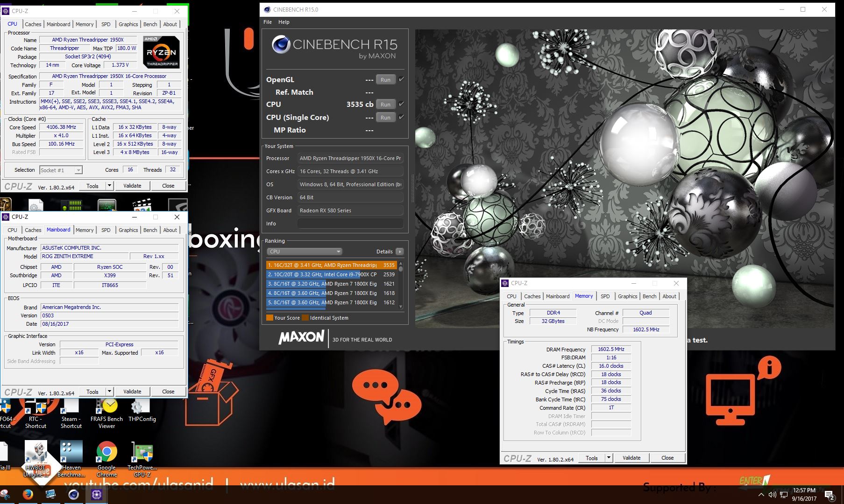Open Tools dropdown arrow in top CPU-Z

[x=109, y=186]
